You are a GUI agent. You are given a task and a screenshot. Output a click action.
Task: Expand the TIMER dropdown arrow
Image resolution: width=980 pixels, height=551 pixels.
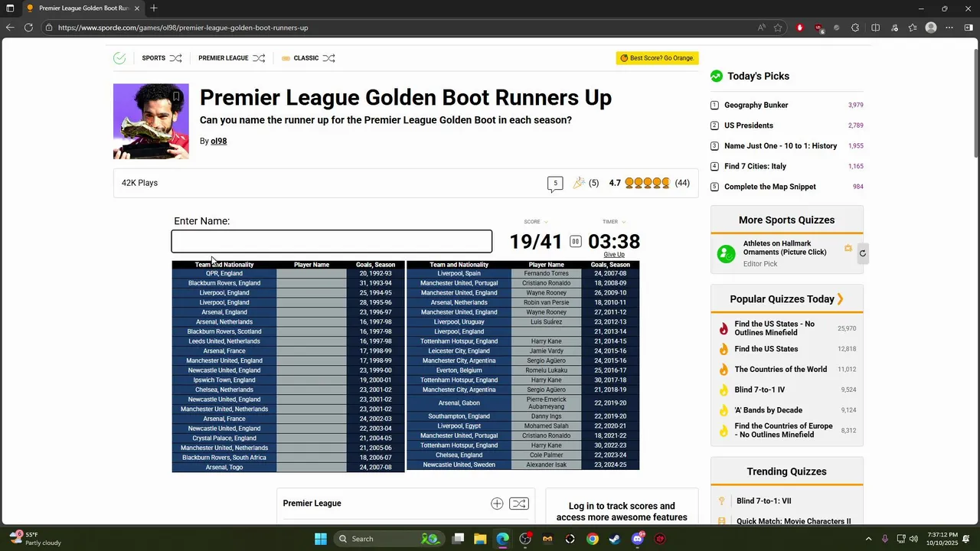click(x=624, y=222)
